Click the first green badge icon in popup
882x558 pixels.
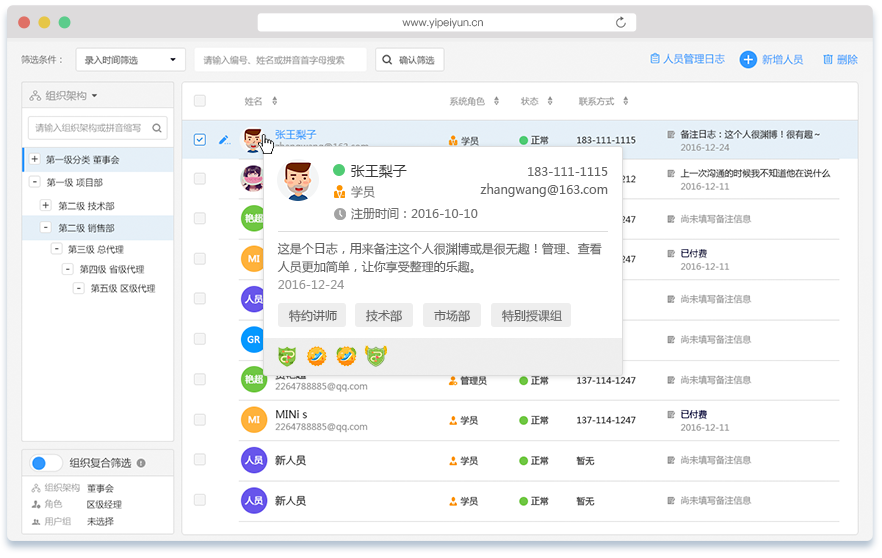[287, 355]
